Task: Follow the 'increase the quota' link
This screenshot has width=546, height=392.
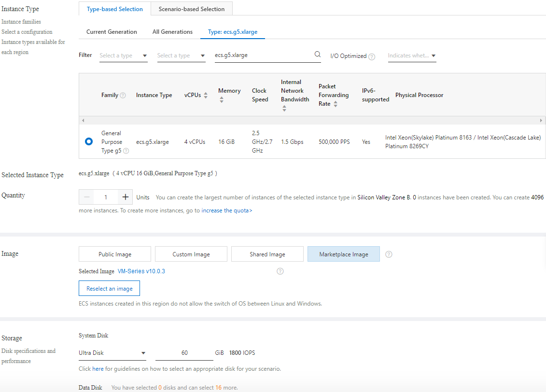Action: point(226,210)
